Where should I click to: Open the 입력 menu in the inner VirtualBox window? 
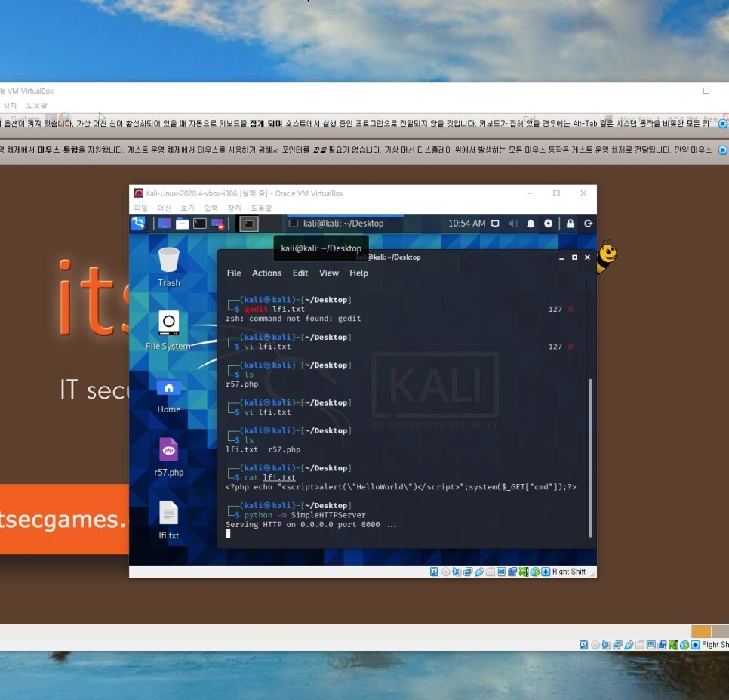click(x=211, y=208)
